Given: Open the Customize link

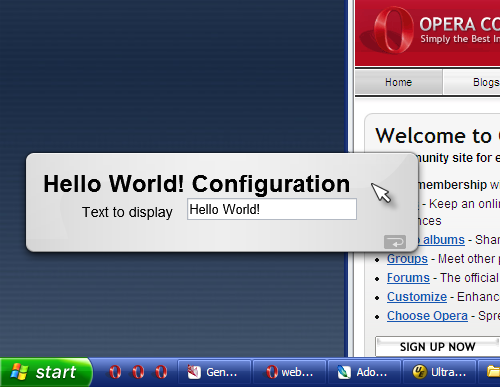Looking at the screenshot, I should (x=417, y=297).
